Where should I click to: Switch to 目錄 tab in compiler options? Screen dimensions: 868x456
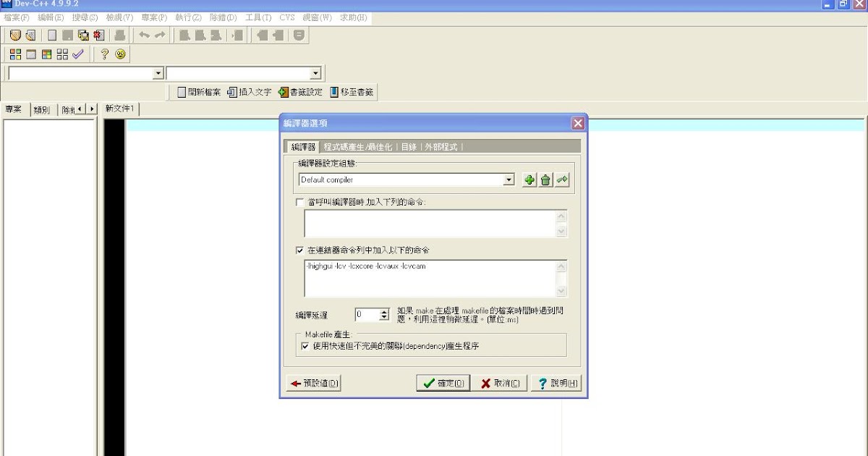coord(409,146)
